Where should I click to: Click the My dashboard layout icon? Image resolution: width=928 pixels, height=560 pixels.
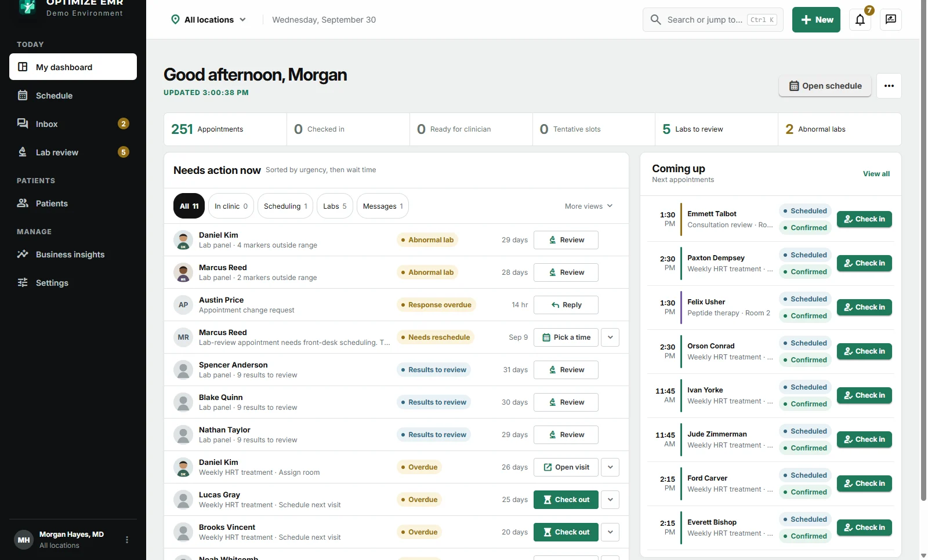click(x=23, y=67)
